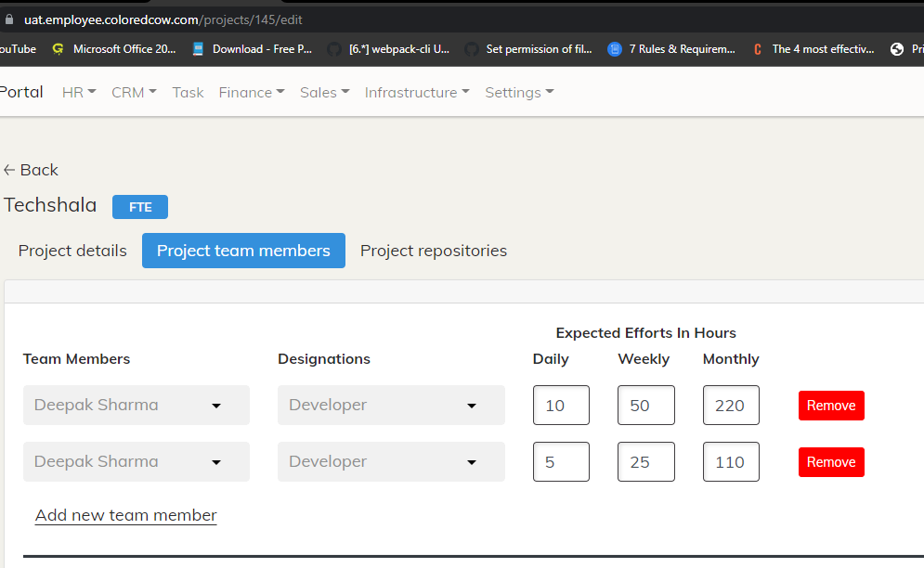This screenshot has height=568, width=924.
Task: Click the Team Members column header
Action: tap(76, 359)
